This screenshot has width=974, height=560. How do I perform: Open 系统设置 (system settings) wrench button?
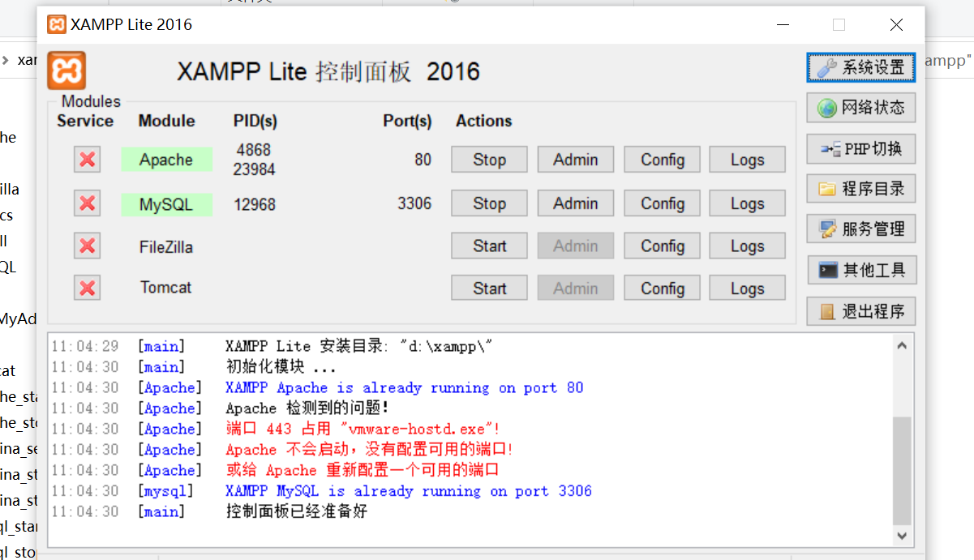(x=861, y=67)
